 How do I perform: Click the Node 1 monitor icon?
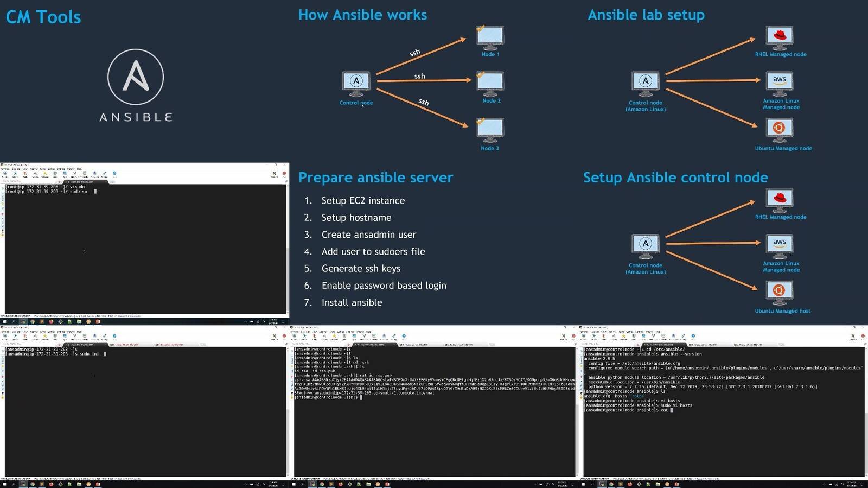490,37
